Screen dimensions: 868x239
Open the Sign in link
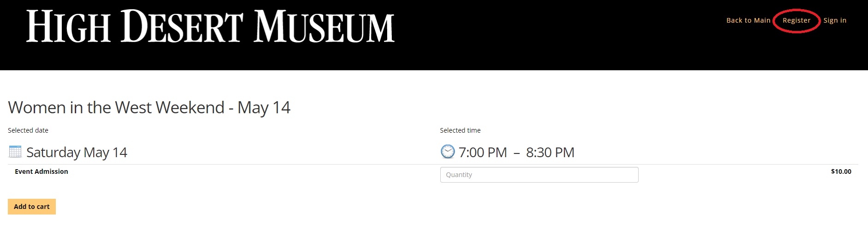coord(835,20)
